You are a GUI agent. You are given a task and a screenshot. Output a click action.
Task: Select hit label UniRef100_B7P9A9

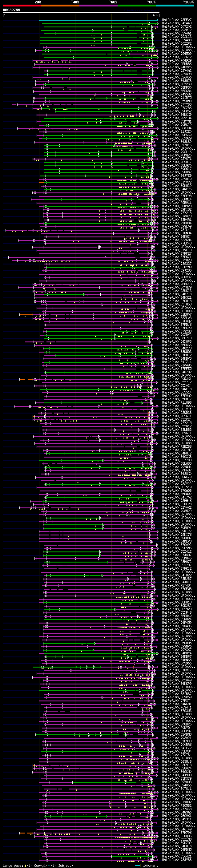(x=177, y=396)
